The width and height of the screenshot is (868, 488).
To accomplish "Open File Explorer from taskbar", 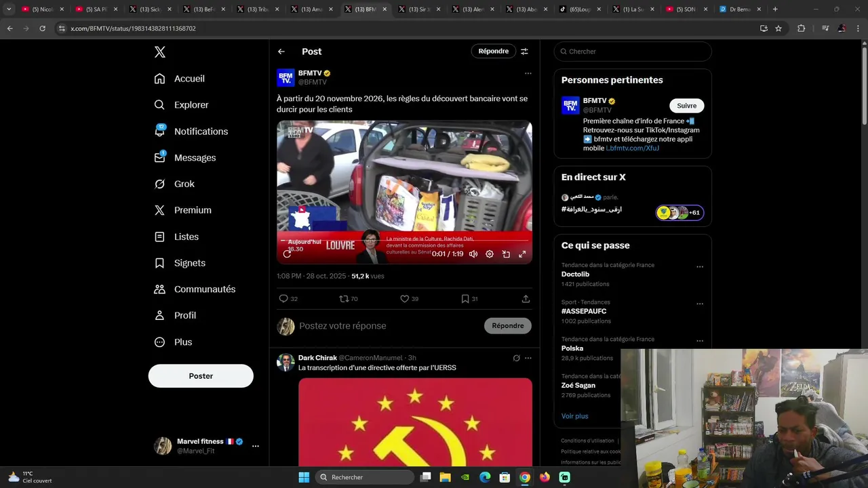I will pos(445,477).
